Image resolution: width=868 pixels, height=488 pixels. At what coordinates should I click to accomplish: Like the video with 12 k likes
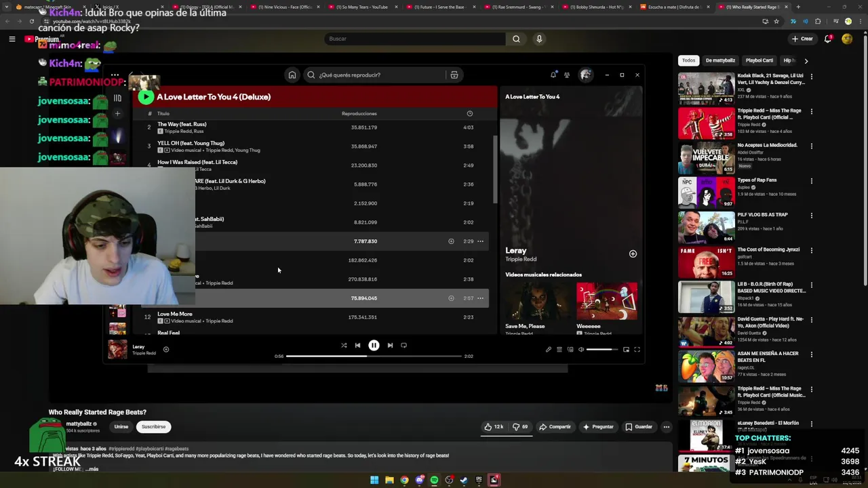click(494, 427)
